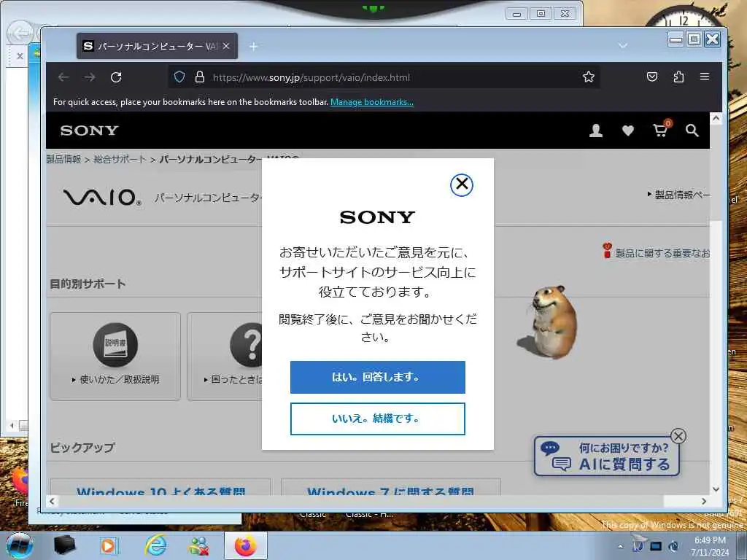Screen dimensions: 747x560
Task: Open the favorites heart icon
Action: pos(628,131)
